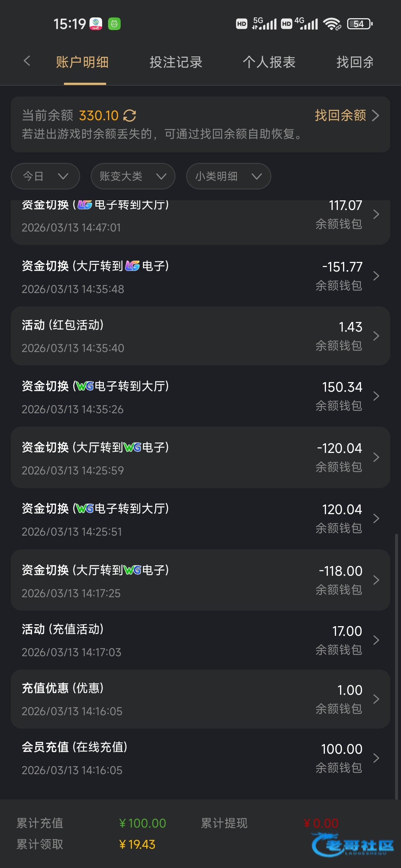The image size is (401, 868).
Task: Select the 账户明细 tab
Action: click(x=82, y=62)
